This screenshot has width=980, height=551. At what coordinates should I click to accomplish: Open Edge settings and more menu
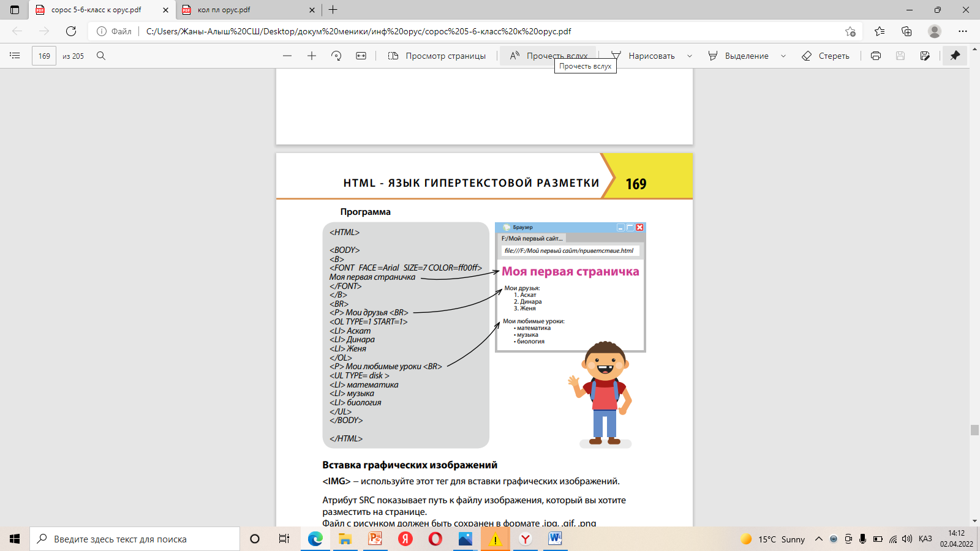963,31
